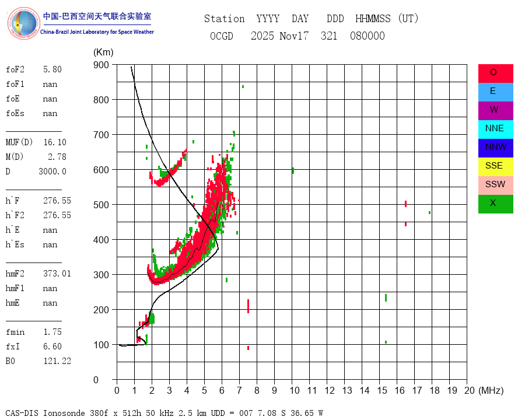Screen dimensions: 525x420
Task: Click the foEs parameter label
Action: click(x=15, y=113)
